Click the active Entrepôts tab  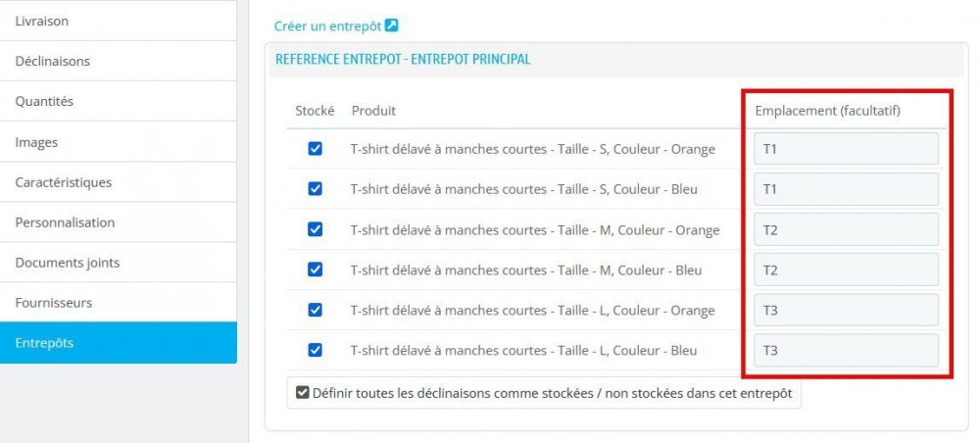click(x=118, y=343)
